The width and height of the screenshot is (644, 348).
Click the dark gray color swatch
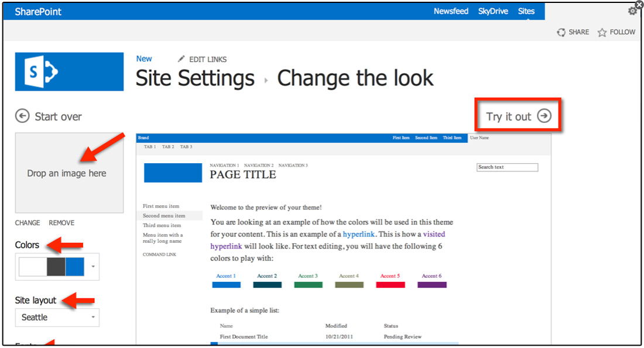[56, 267]
